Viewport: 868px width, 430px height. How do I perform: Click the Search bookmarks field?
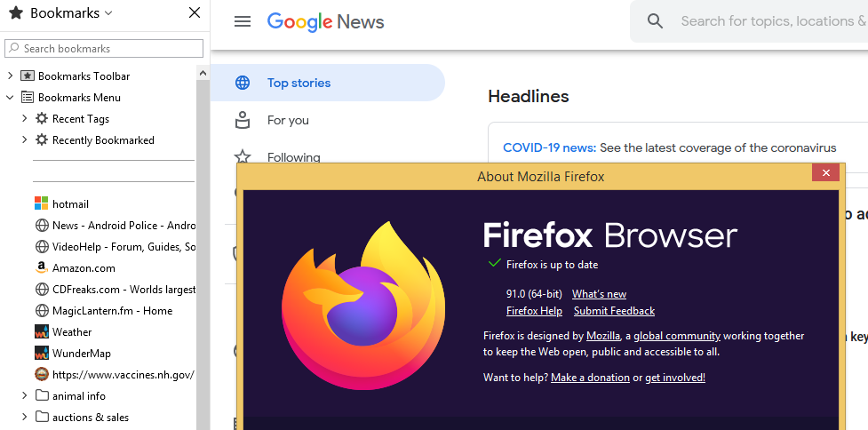pyautogui.click(x=104, y=49)
